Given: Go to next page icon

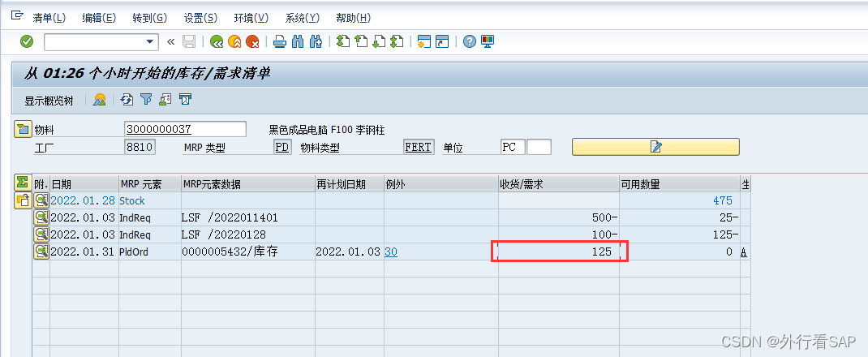Looking at the screenshot, I should pos(379,41).
